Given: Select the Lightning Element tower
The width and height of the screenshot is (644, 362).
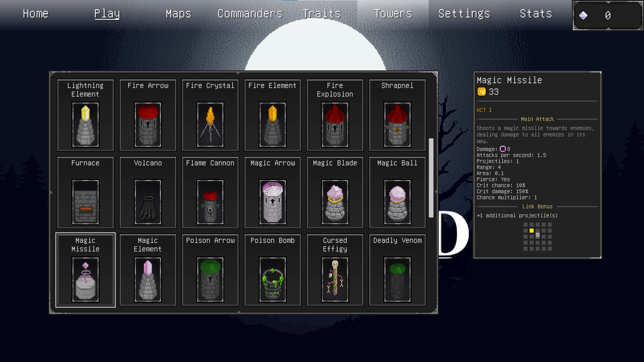Looking at the screenshot, I should (85, 115).
